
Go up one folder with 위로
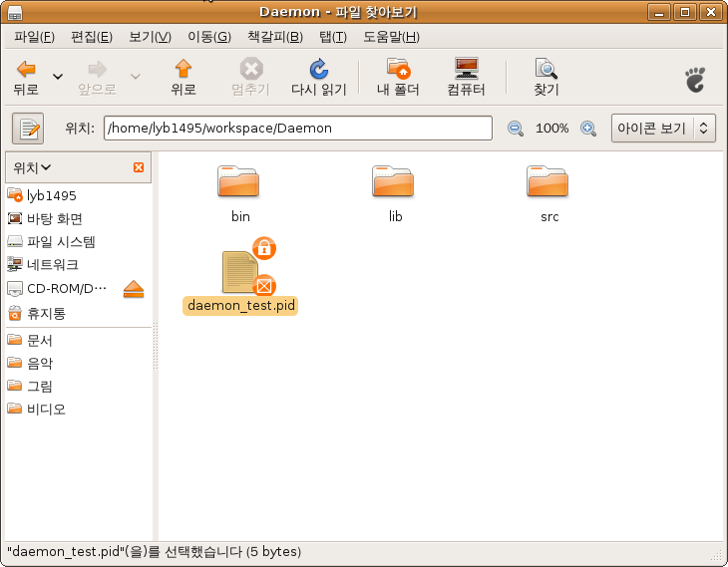(183, 77)
